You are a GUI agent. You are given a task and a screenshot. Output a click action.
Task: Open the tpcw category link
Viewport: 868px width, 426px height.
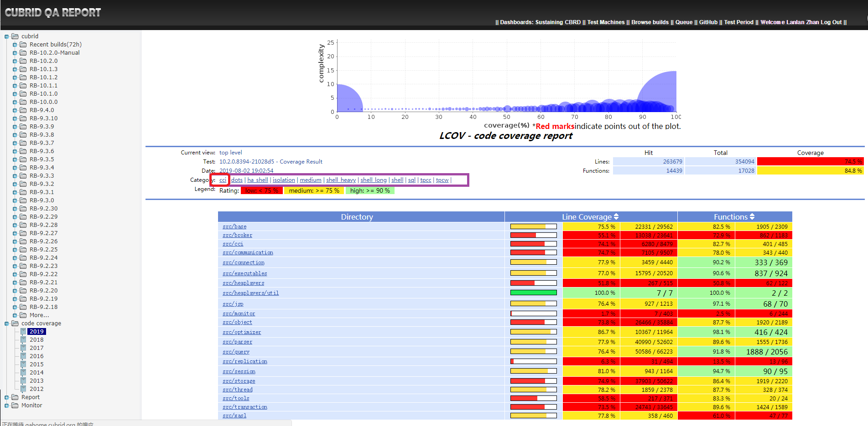pyautogui.click(x=442, y=180)
